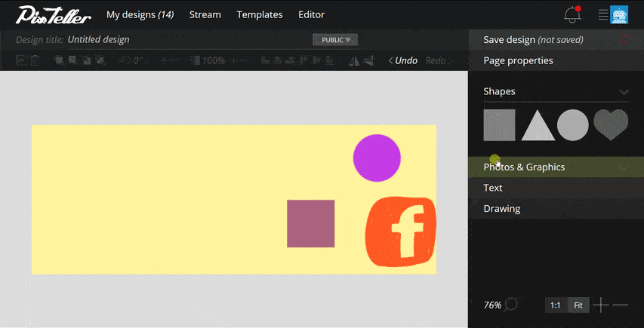Add a triangle shape
Screen dimensions: 644x328
(x=538, y=125)
